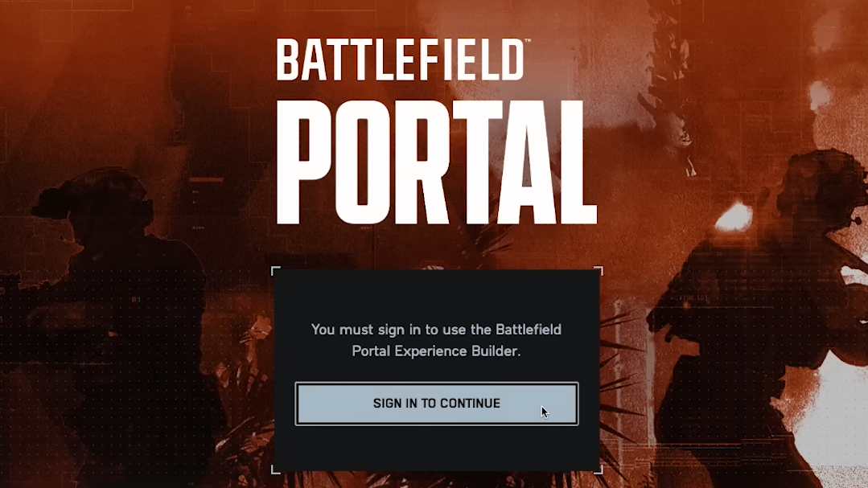Select the top-right corner bracket of the dialog
The width and height of the screenshot is (868, 488).
pos(599,271)
